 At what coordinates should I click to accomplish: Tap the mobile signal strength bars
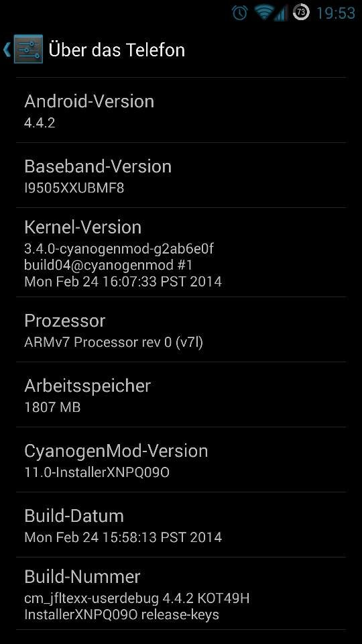tap(280, 13)
